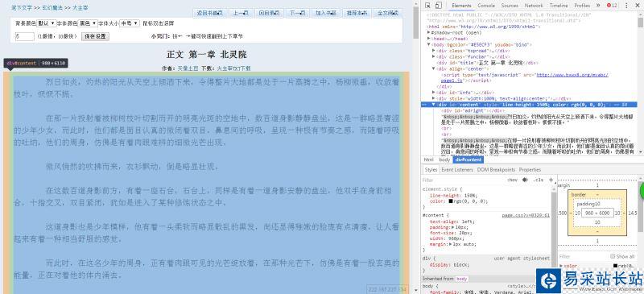Click the html breadcrumb item
644x294 pixels.
coord(429,159)
